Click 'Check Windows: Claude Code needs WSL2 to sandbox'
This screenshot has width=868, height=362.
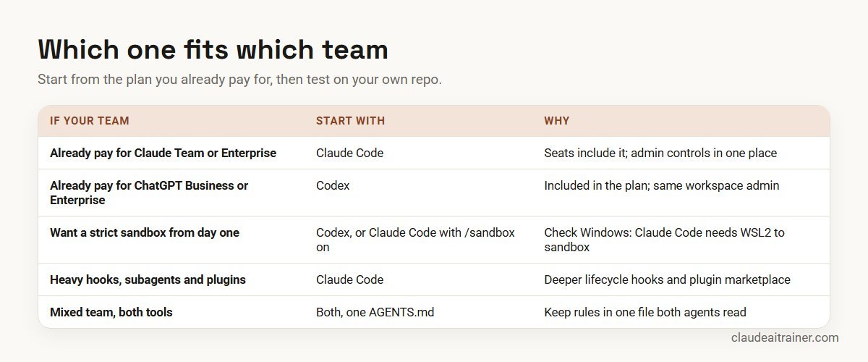tap(664, 240)
